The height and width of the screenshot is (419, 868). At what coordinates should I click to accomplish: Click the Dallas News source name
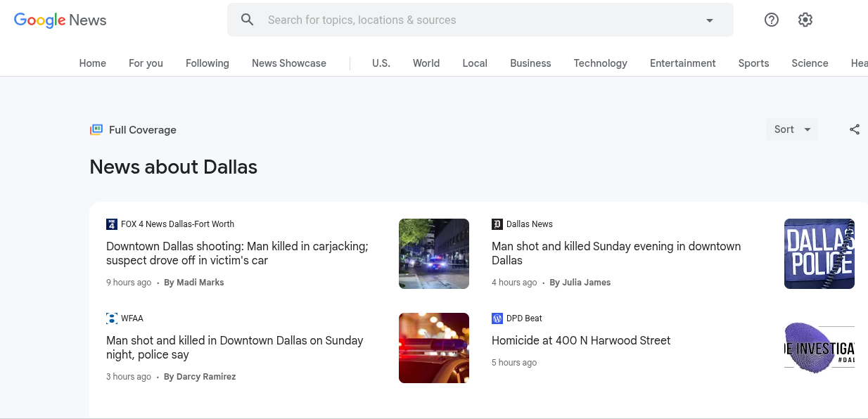530,224
